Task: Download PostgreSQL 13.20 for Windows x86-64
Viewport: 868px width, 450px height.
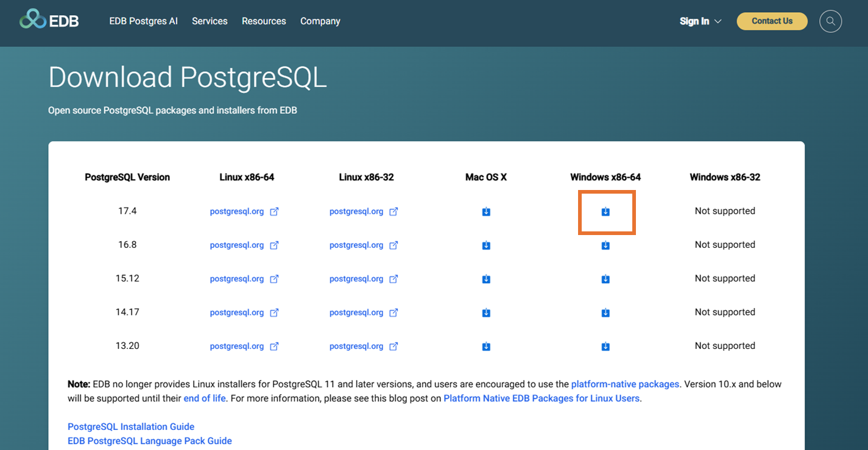Action: pos(605,346)
